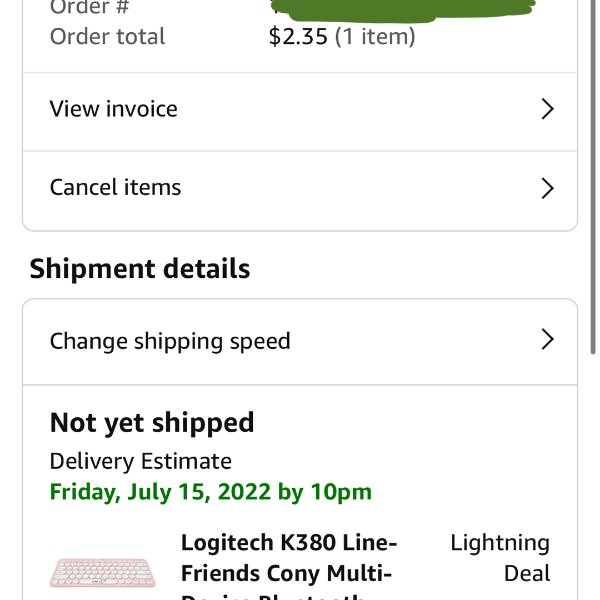Image resolution: width=600 pixels, height=600 pixels.
Task: Click the green redacted order number
Action: click(x=403, y=10)
